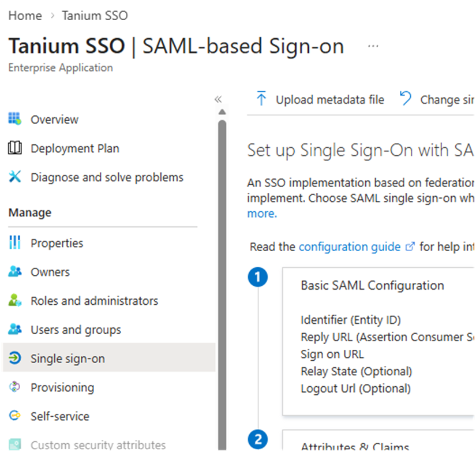This screenshot has width=476, height=452.
Task: Click the Overview grid icon
Action: tap(15, 119)
